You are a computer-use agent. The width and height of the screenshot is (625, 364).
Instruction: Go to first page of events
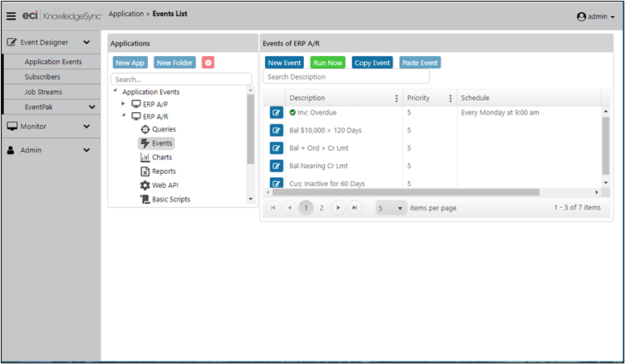[273, 208]
